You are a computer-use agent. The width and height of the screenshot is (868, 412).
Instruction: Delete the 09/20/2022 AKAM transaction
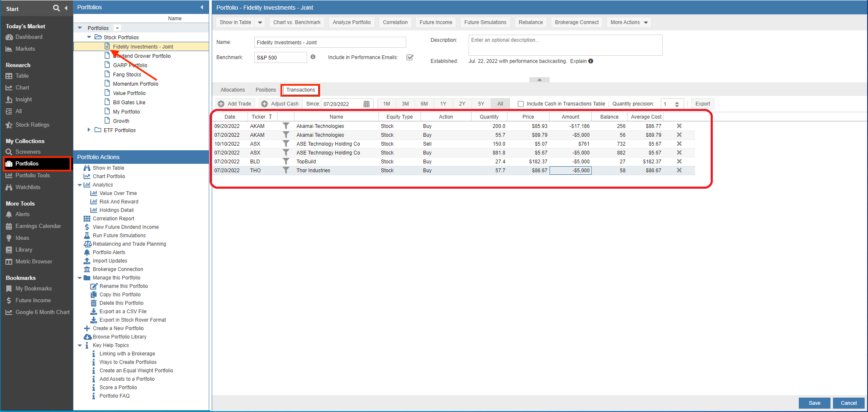coord(679,126)
